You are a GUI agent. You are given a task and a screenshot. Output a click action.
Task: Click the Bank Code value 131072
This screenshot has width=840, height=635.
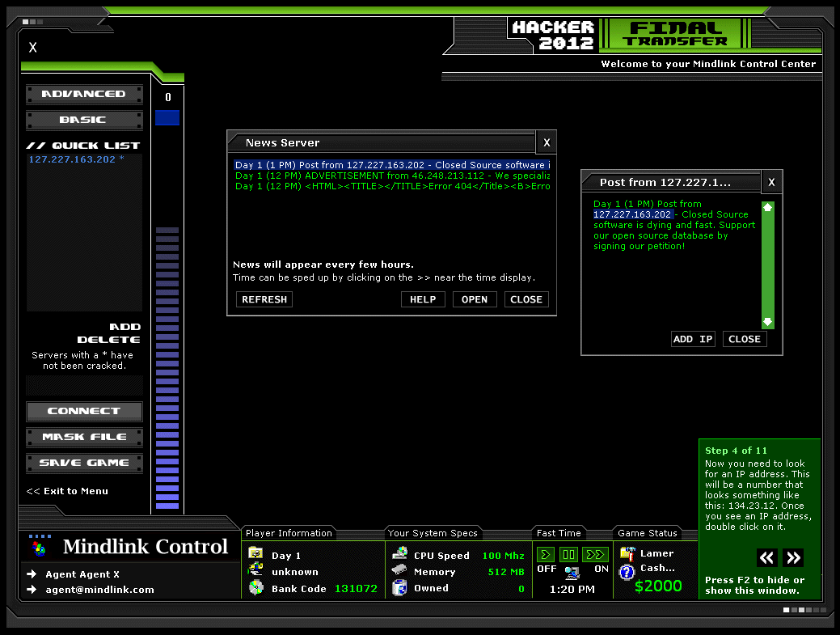356,588
